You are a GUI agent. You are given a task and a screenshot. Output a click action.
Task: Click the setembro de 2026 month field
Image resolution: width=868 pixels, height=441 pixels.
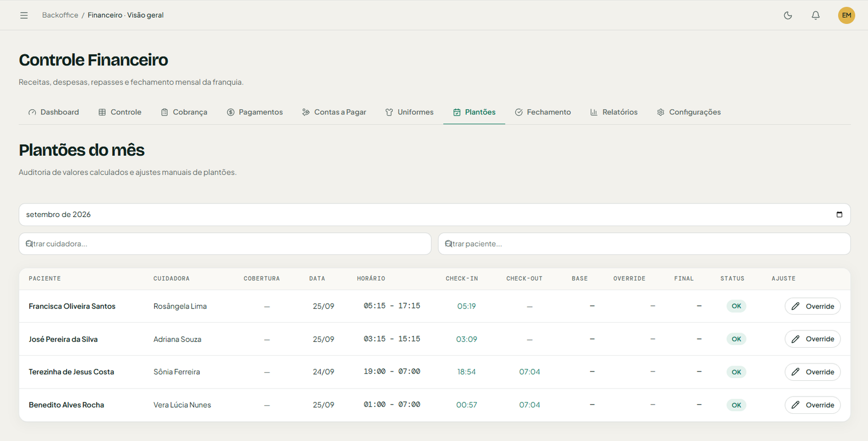(435, 215)
